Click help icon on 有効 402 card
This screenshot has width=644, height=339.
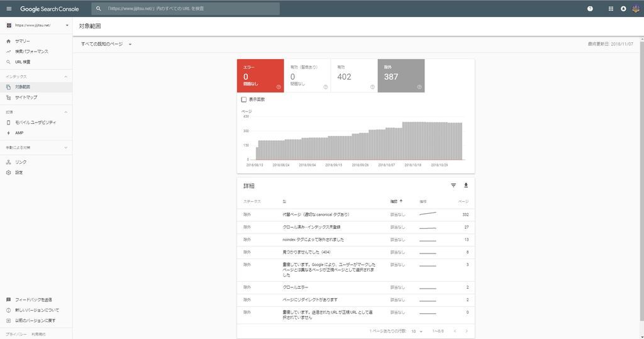point(372,87)
